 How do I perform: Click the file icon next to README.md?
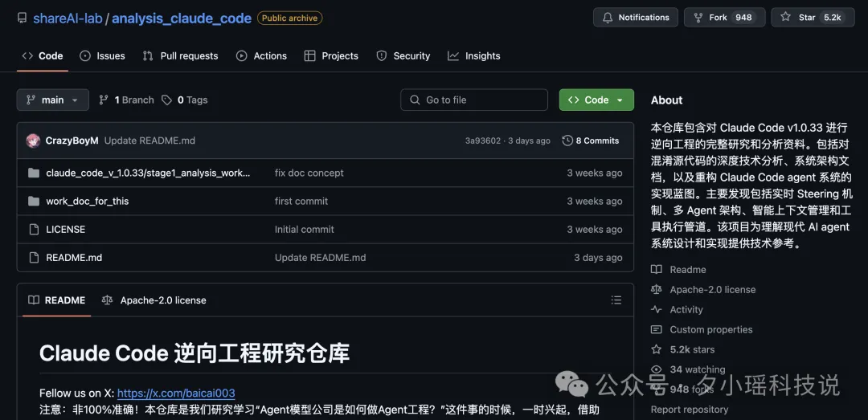34,258
